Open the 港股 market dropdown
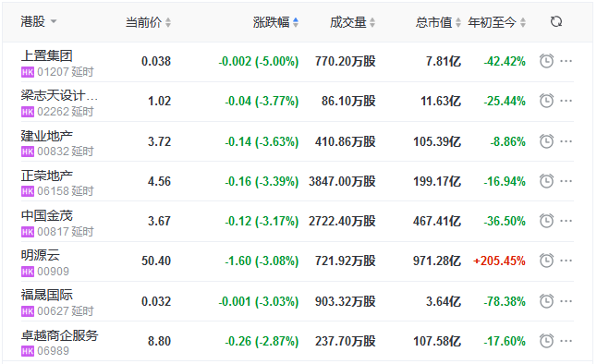The width and height of the screenshot is (597, 364). [x=39, y=21]
